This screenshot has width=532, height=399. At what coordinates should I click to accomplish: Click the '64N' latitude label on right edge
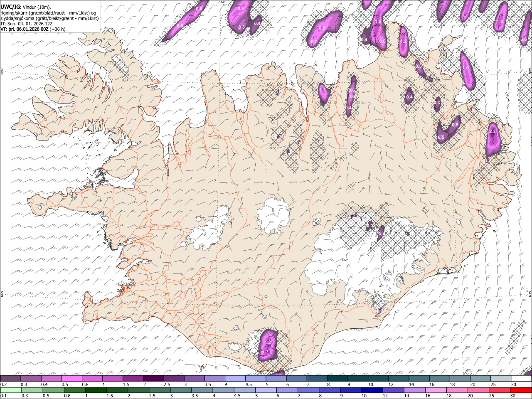pos(530,294)
